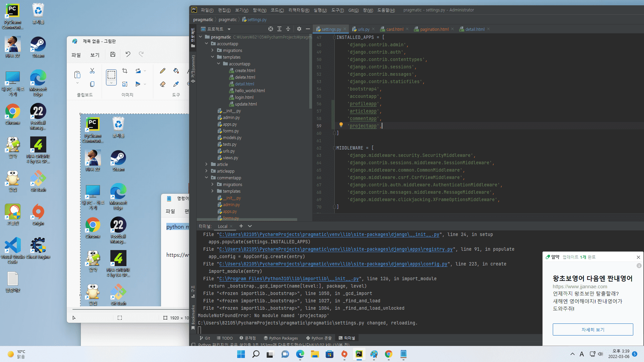This screenshot has width=644, height=362.
Task: Click the Copy icon in Paint
Action: tap(92, 84)
